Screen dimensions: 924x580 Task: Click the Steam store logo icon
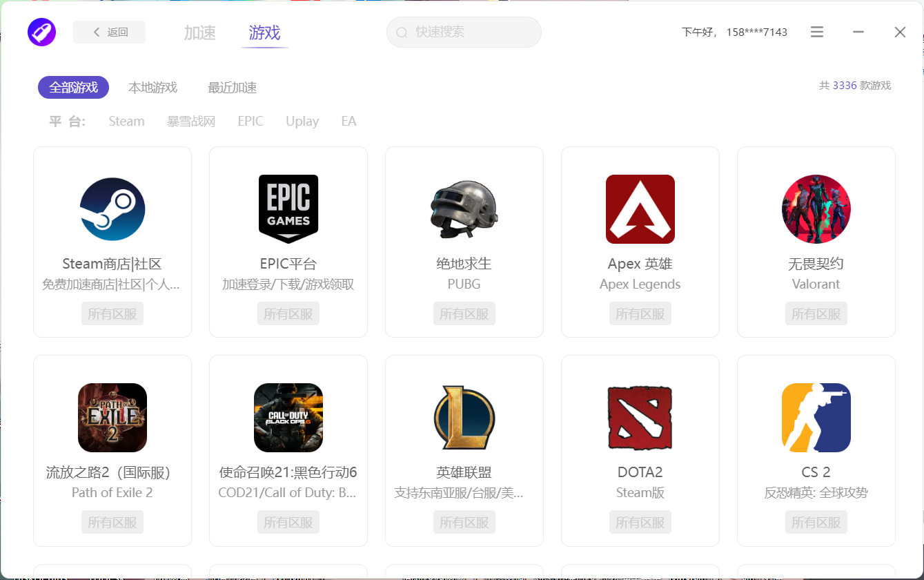112,209
